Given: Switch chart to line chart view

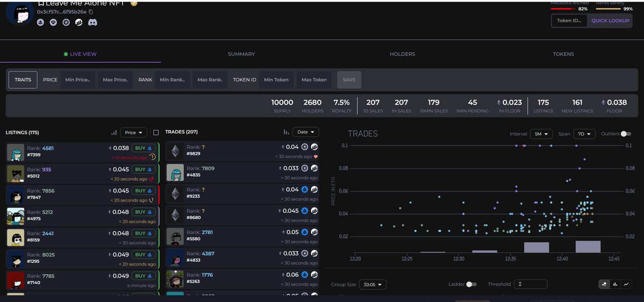Looking at the screenshot, I should (x=626, y=284).
